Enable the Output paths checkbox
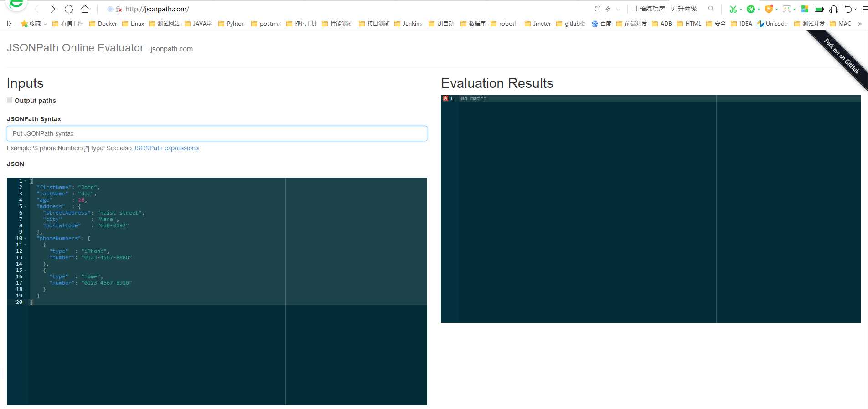This screenshot has height=409, width=868. click(x=10, y=100)
